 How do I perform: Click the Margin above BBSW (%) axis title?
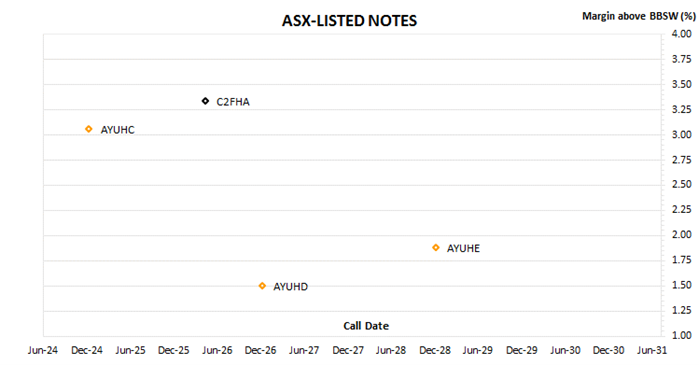point(639,16)
